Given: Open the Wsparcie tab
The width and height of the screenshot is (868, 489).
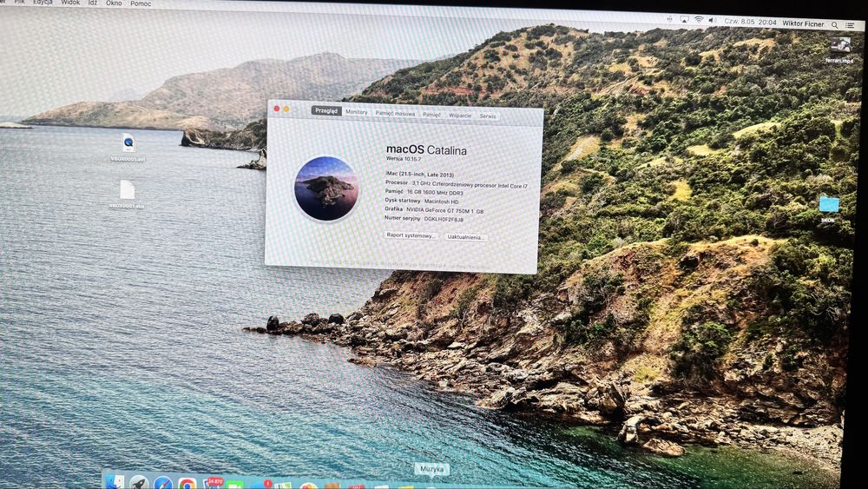Looking at the screenshot, I should pyautogui.click(x=460, y=116).
